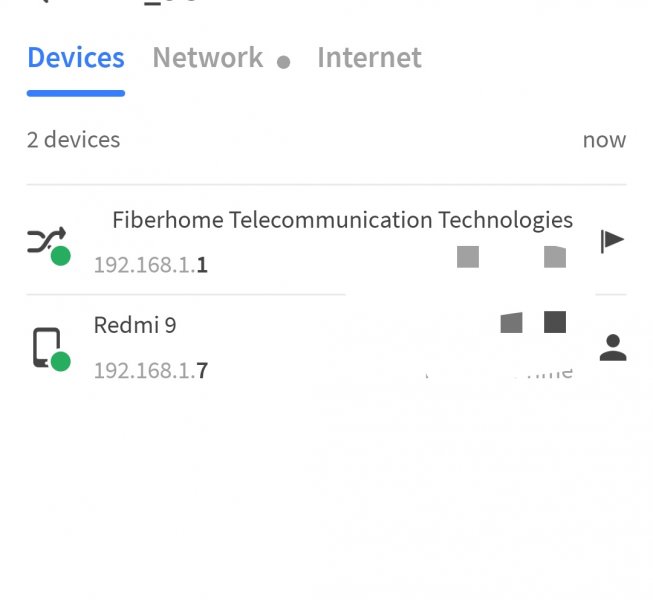653x600 pixels.
Task: Tap the person icon on Redmi 9 row
Action: pyautogui.click(x=612, y=347)
